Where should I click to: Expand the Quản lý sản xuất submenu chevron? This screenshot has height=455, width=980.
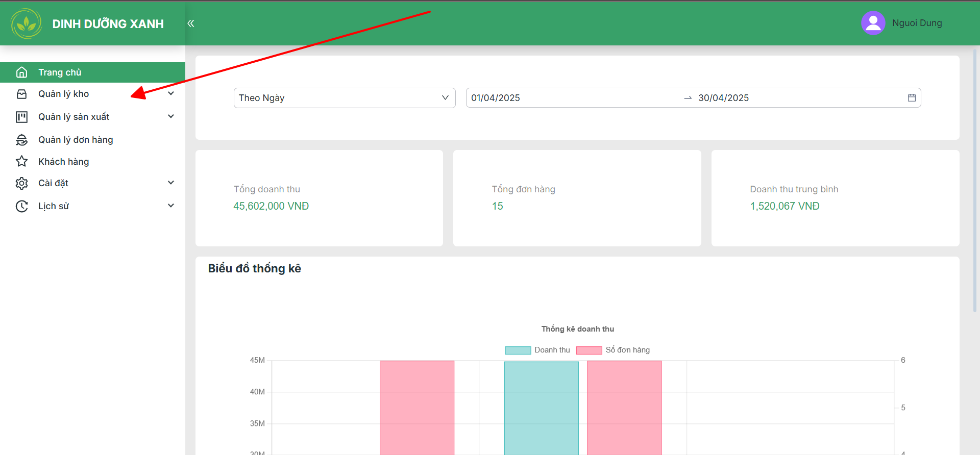tap(171, 116)
